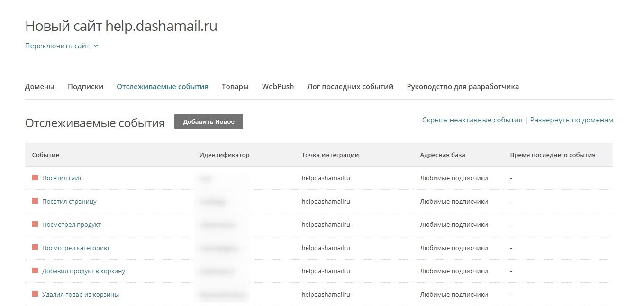Expand the Переключить сайт site switcher
This screenshot has height=306, width=644.
(61, 46)
